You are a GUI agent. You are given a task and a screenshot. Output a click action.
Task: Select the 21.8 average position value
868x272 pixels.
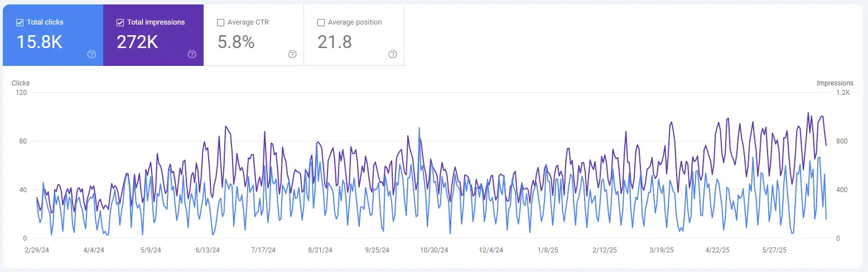pos(335,42)
